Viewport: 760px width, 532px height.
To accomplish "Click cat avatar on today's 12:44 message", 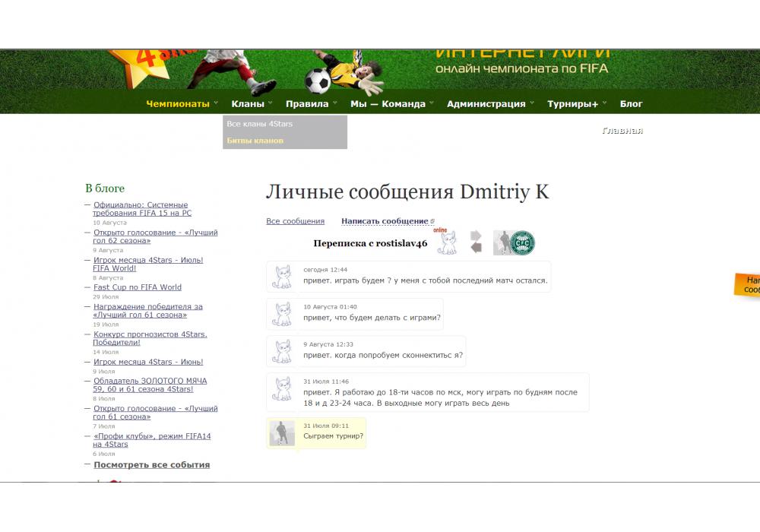I will coord(283,277).
